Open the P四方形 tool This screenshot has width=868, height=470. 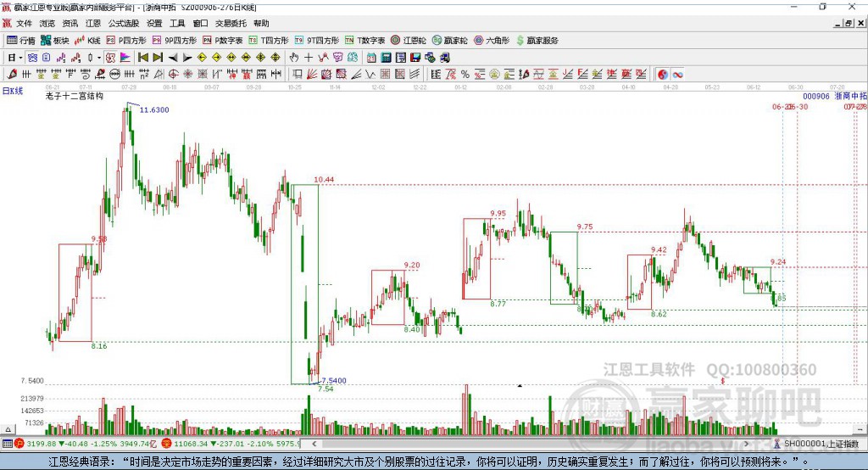coord(126,41)
